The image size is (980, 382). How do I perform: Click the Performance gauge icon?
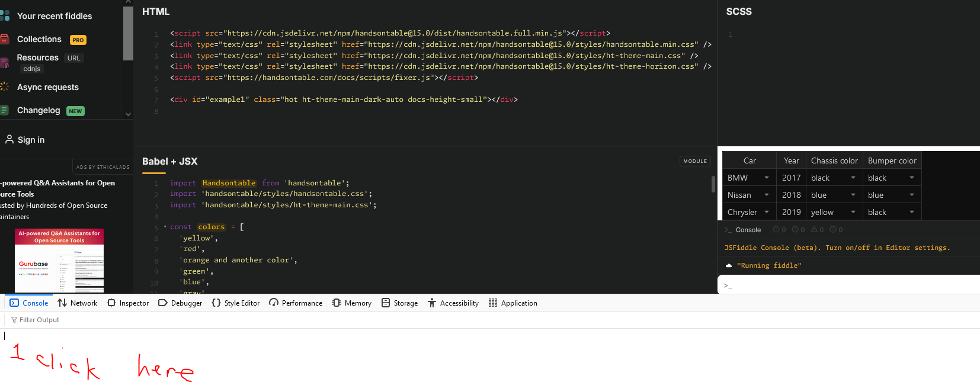coord(274,303)
